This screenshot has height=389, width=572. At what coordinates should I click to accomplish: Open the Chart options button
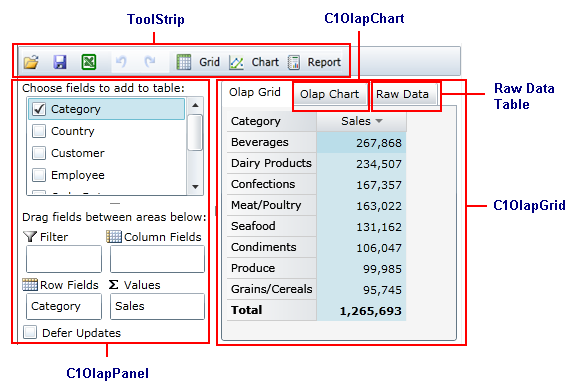tap(254, 62)
